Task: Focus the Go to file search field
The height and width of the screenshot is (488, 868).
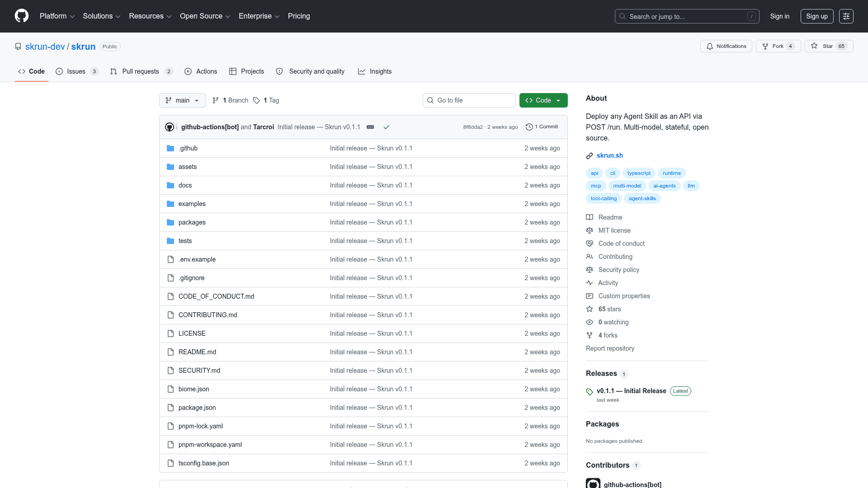Action: 469,100
